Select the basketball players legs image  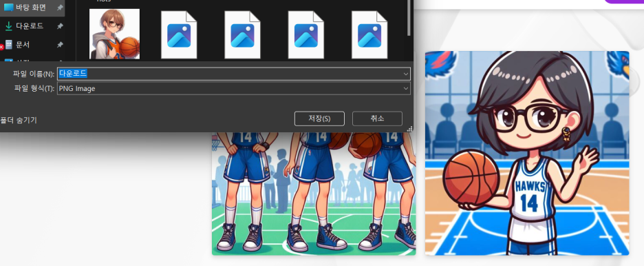point(314,194)
